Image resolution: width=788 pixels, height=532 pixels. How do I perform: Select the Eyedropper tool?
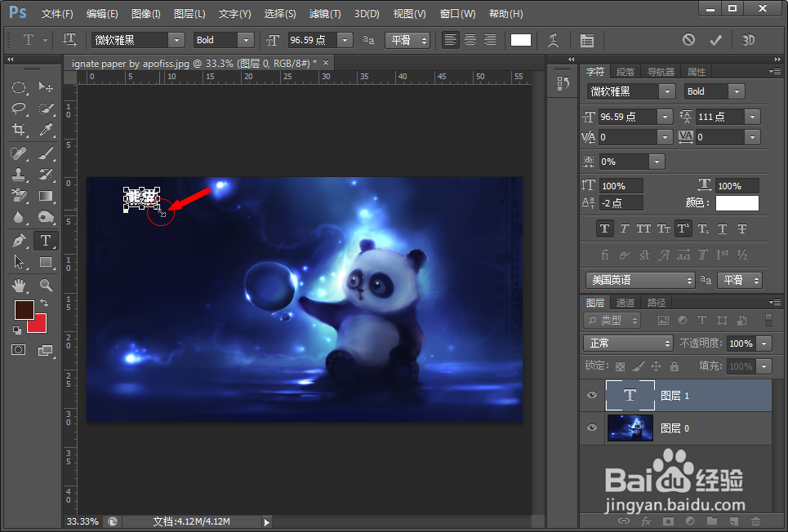46,129
